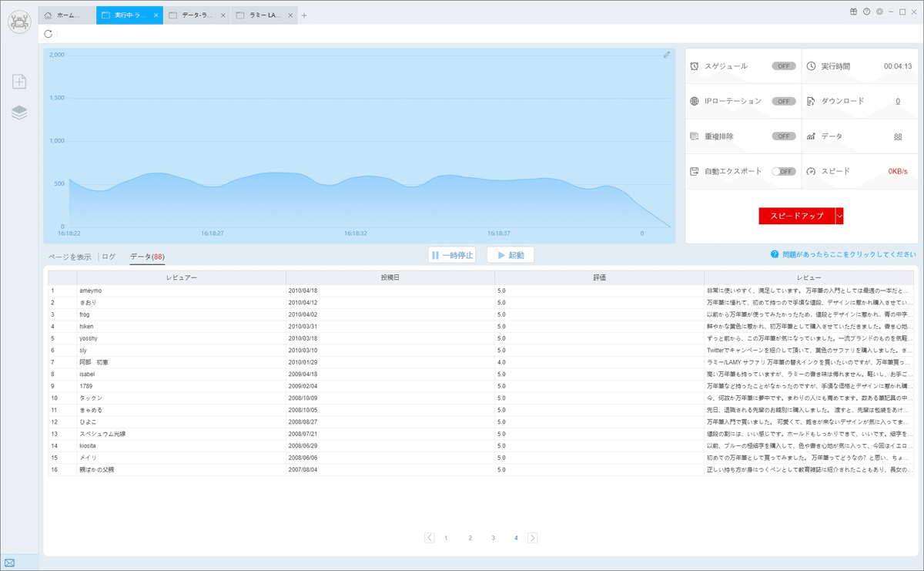Select date cell 2007/08/04

390,469
